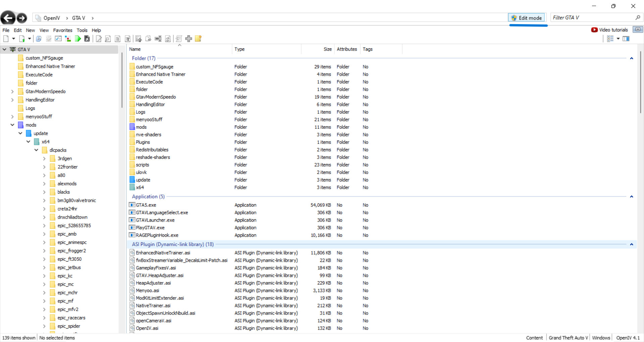Collapse the GTA V root tree node
Screen dimensions: 644x342
(x=4, y=50)
